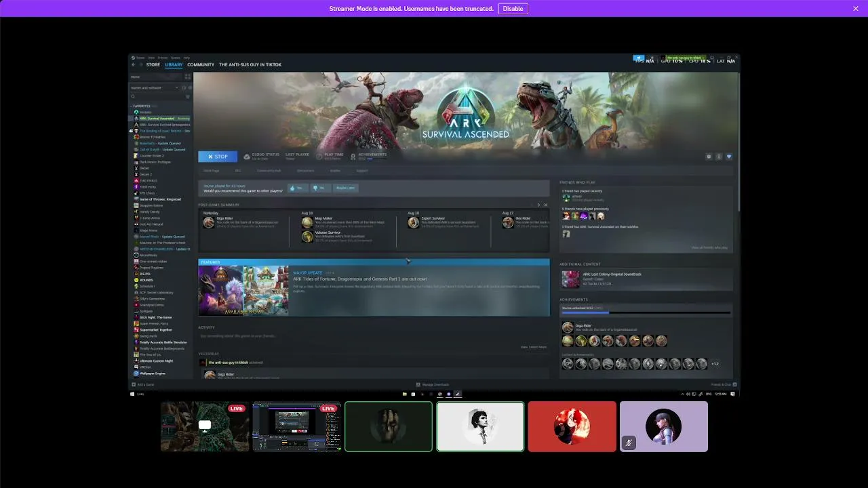The width and height of the screenshot is (868, 488).
Task: Click the CLOUD STATUS cloud icon
Action: point(247,157)
